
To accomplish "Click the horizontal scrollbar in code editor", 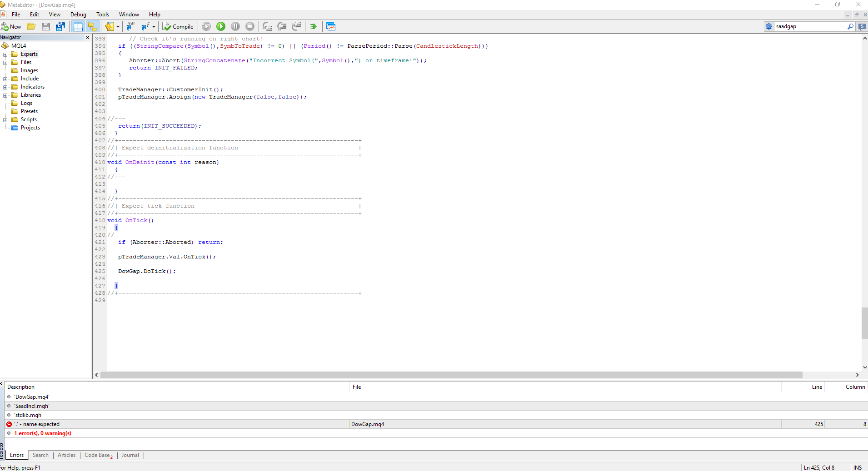I will [451, 375].
